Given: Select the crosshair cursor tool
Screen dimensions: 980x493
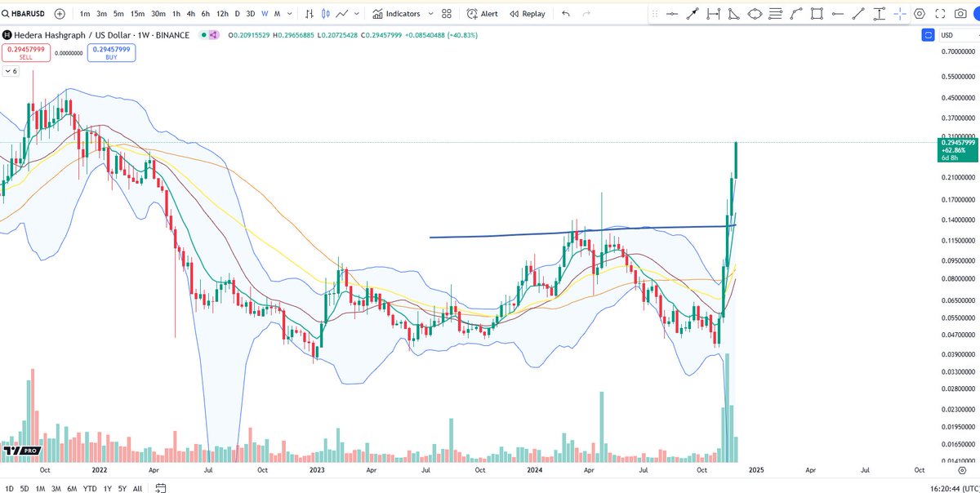Looking at the screenshot, I should 899,14.
